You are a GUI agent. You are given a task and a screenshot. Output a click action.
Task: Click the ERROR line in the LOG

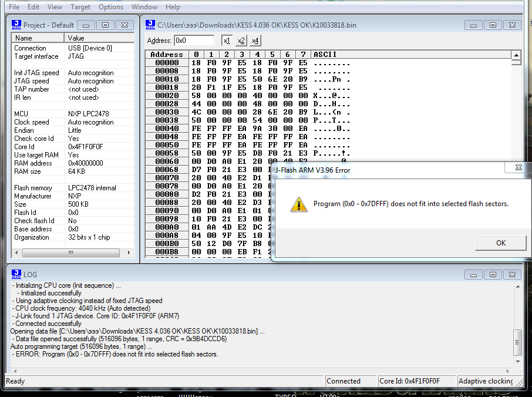tap(115, 354)
